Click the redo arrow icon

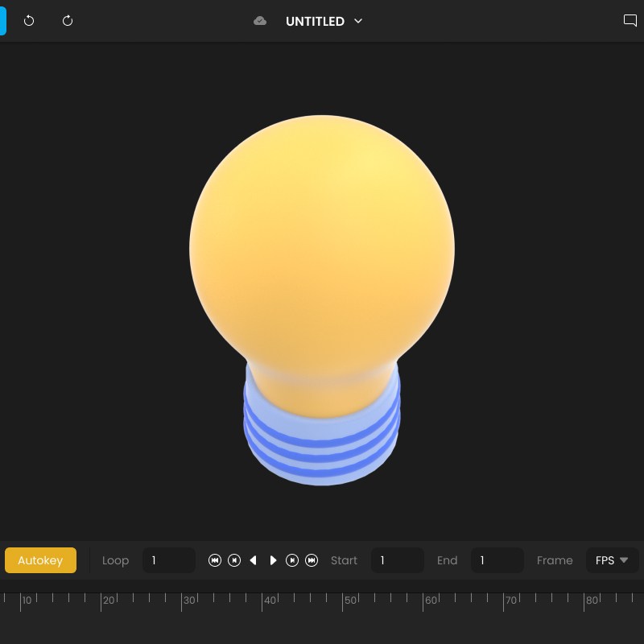tap(68, 21)
